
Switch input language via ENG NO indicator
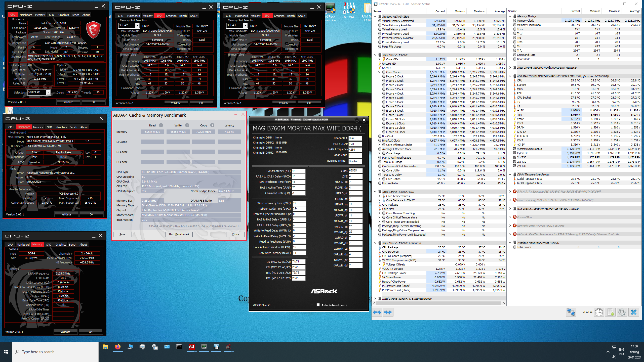(x=621, y=352)
